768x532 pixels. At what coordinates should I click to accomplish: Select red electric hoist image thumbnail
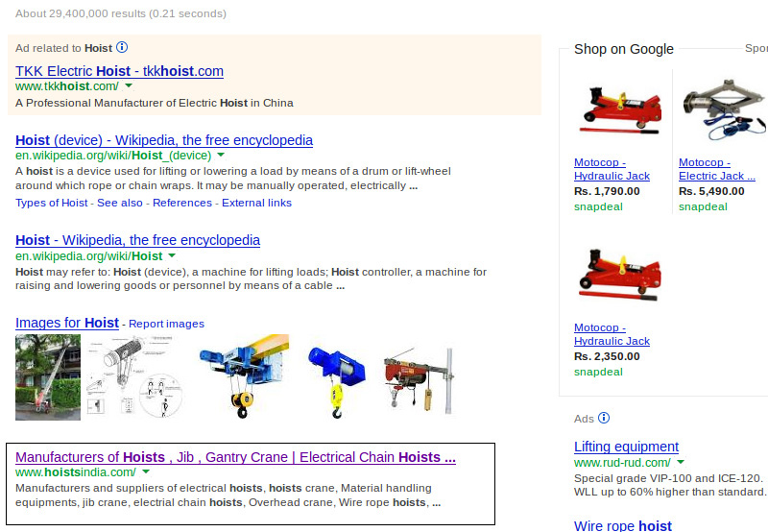419,380
